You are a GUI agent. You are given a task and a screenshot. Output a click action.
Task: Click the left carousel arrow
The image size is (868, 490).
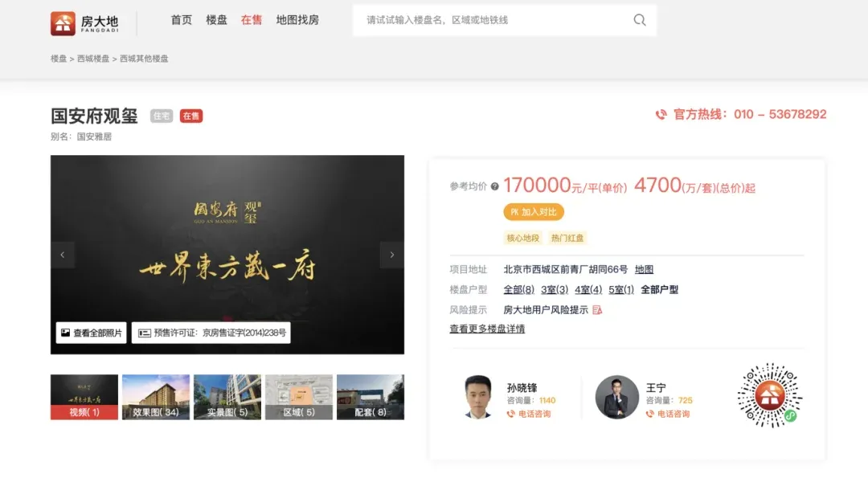[x=63, y=255]
